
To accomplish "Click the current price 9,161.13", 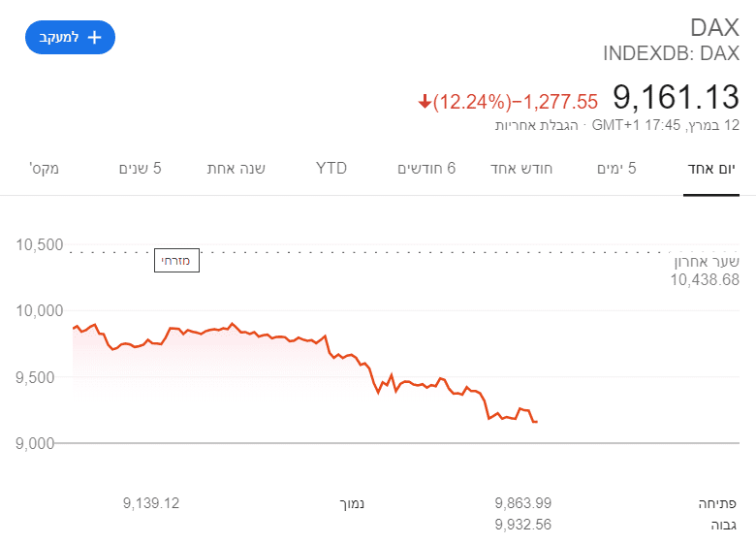I will coord(676,97).
